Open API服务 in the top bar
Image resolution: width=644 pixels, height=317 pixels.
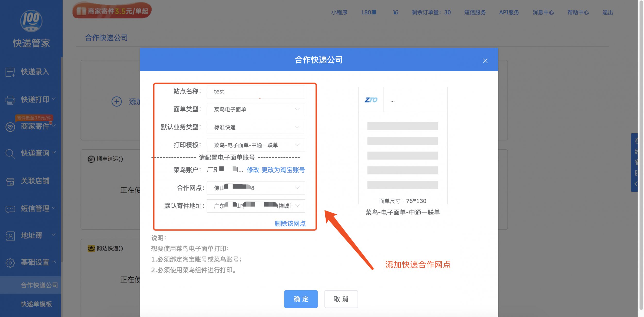coord(509,12)
